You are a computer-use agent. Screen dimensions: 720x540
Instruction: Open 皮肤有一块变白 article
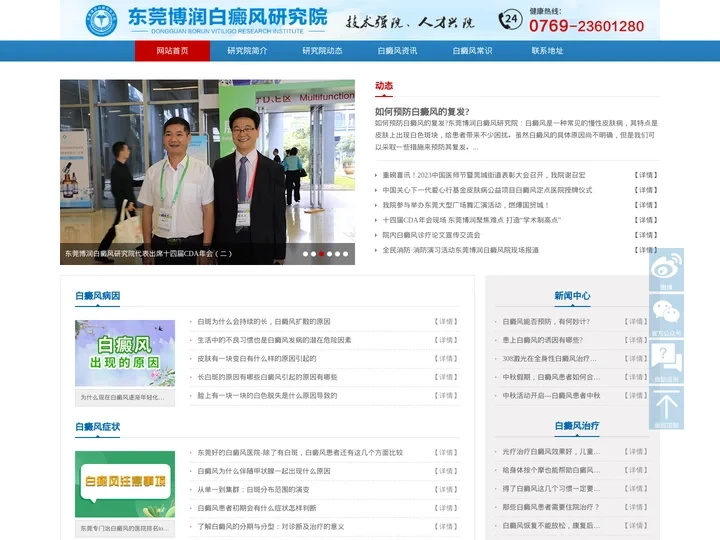point(257,358)
